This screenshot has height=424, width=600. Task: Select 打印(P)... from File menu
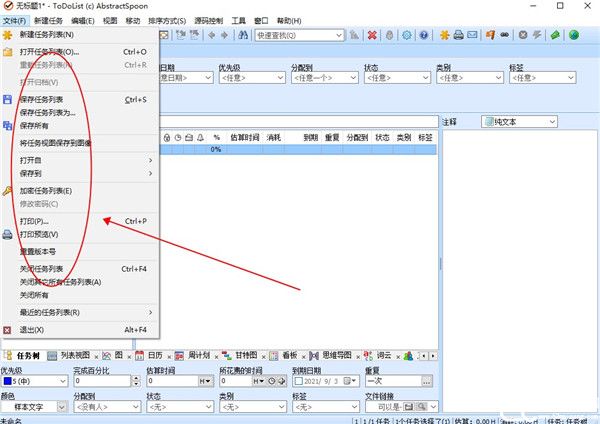pyautogui.click(x=34, y=221)
